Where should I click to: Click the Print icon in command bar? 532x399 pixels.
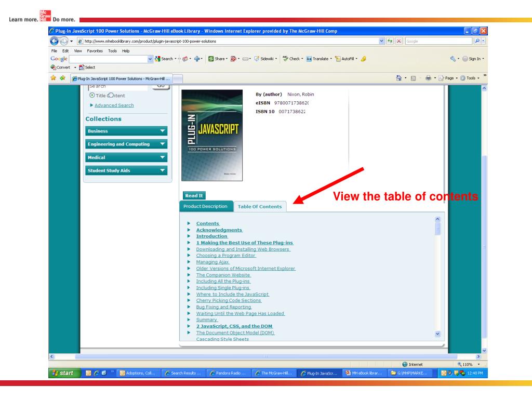(x=428, y=78)
